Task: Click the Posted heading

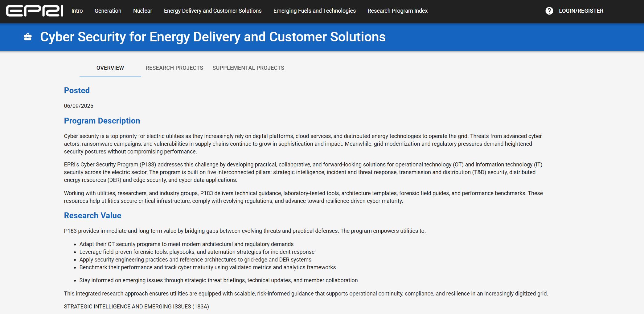Action: (x=77, y=90)
